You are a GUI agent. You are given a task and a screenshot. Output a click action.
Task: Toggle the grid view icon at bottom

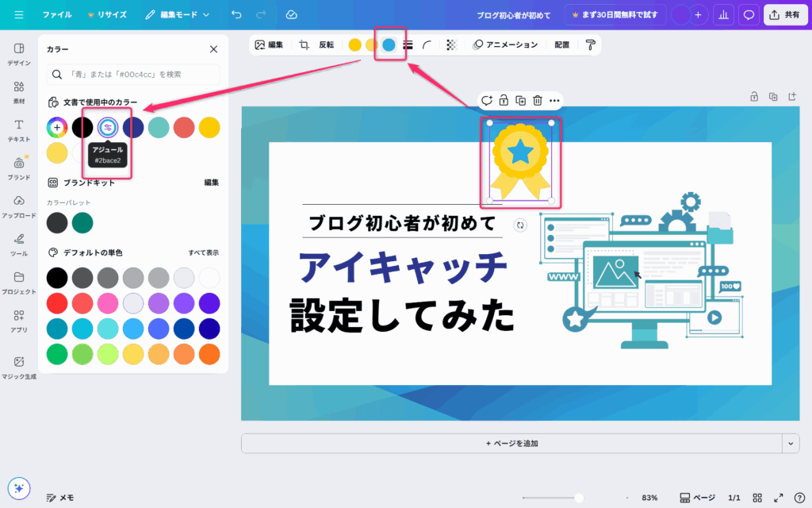[x=757, y=498]
